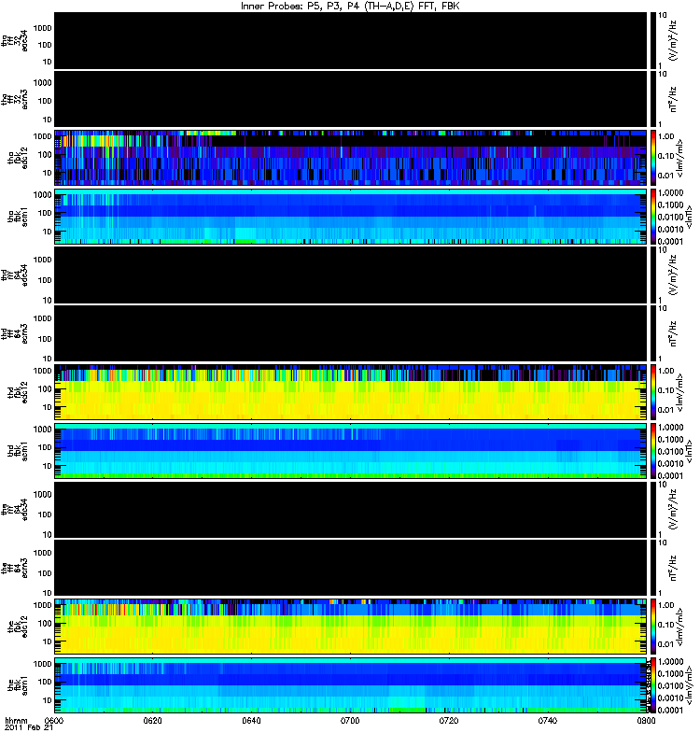Click the Inner Probes plot title
700x747 pixels.
click(350, 6)
